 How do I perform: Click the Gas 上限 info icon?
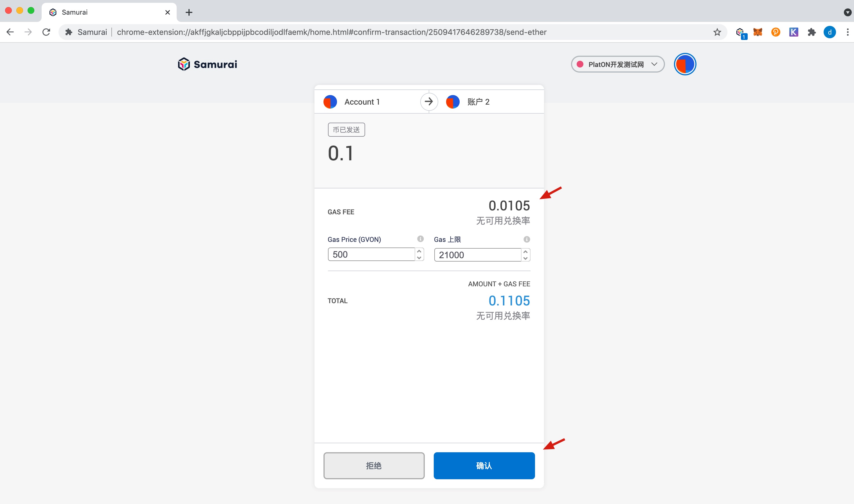pos(527,239)
